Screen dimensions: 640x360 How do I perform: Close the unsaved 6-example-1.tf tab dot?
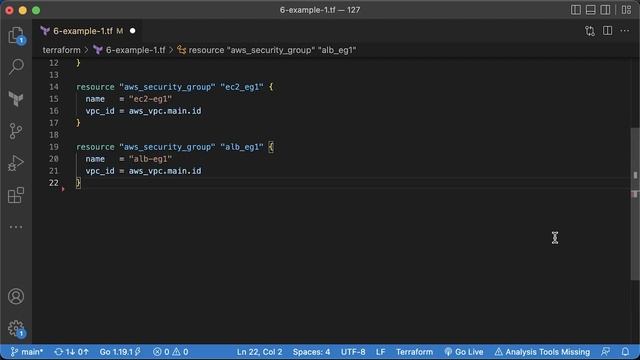[132, 31]
